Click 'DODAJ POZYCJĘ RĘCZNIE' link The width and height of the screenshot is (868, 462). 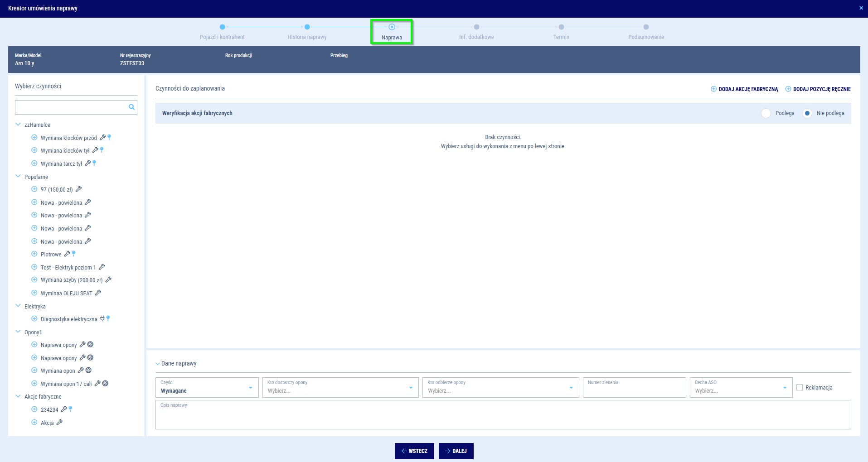[x=818, y=89]
